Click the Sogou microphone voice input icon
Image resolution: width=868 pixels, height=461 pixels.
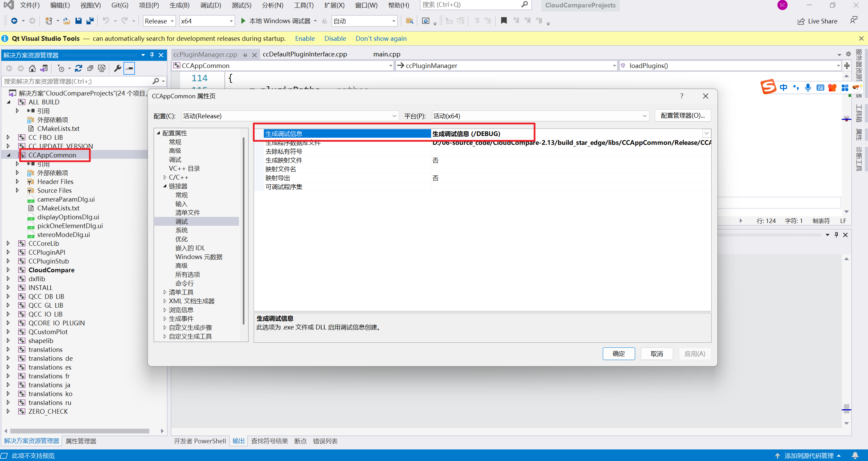(808, 88)
